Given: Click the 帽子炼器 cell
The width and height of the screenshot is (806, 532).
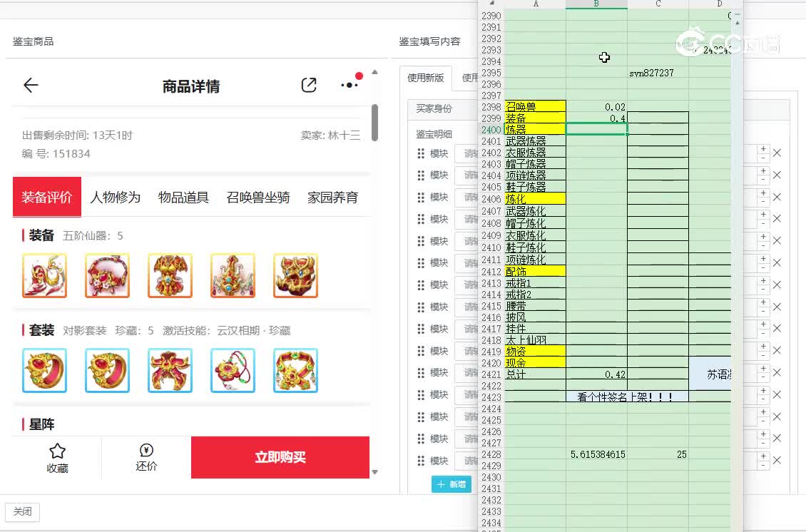Looking at the screenshot, I should pyautogui.click(x=535, y=163).
